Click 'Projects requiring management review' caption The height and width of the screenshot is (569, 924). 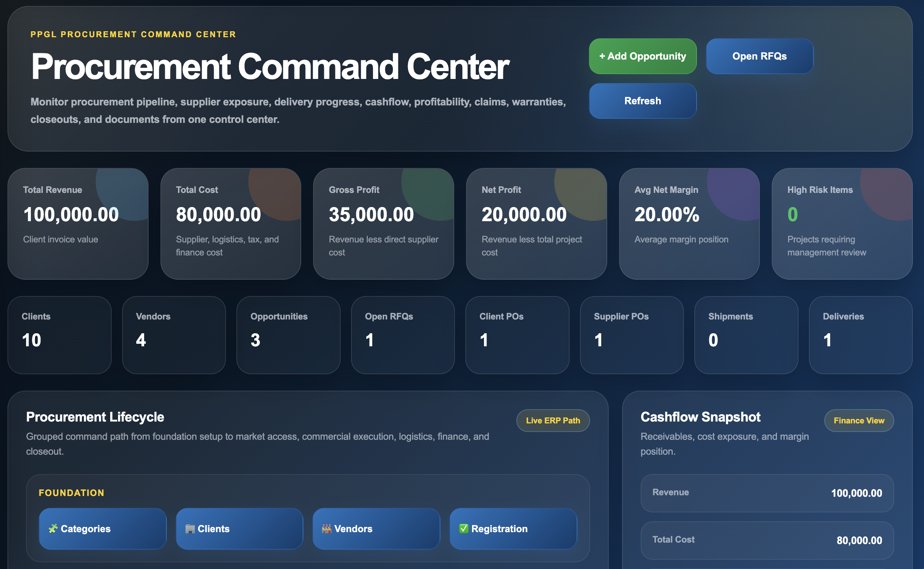[x=826, y=246]
